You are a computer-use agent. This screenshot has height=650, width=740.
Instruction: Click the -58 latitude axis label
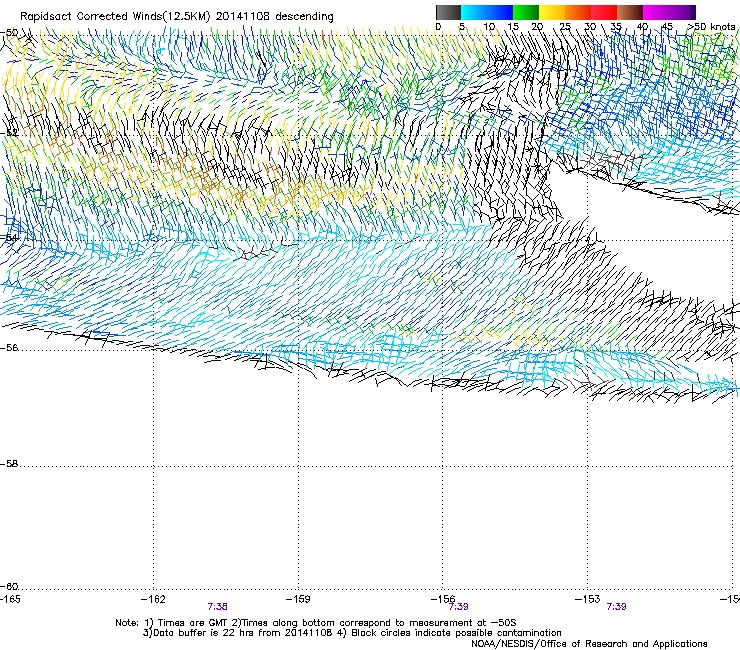click(x=9, y=464)
